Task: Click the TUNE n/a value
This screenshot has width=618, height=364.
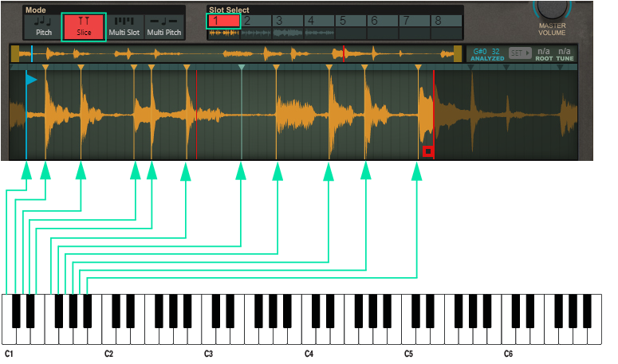Action: [564, 51]
